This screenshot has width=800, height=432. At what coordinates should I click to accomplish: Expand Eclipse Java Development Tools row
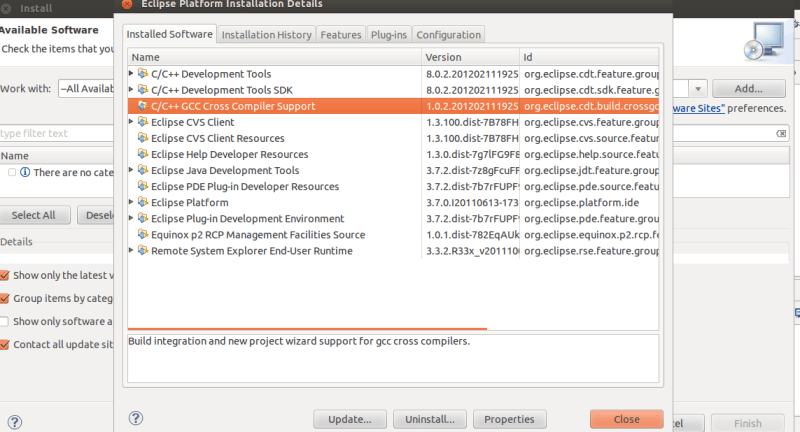[131, 170]
